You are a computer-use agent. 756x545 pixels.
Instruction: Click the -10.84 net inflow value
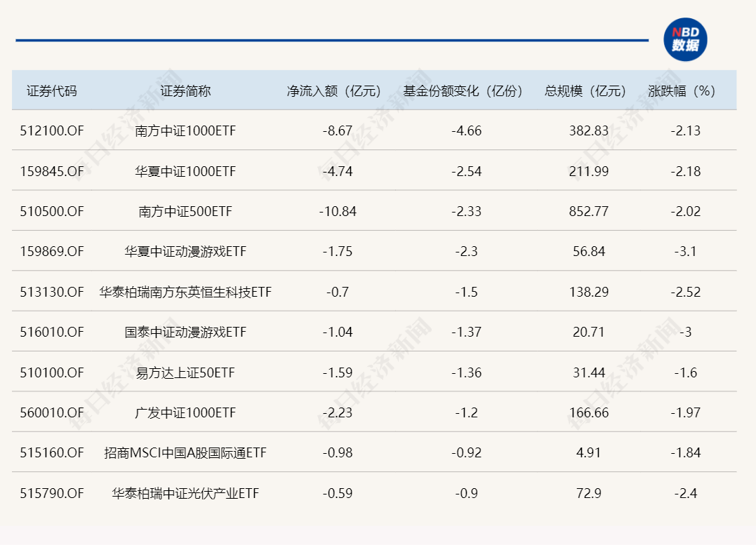(x=338, y=211)
